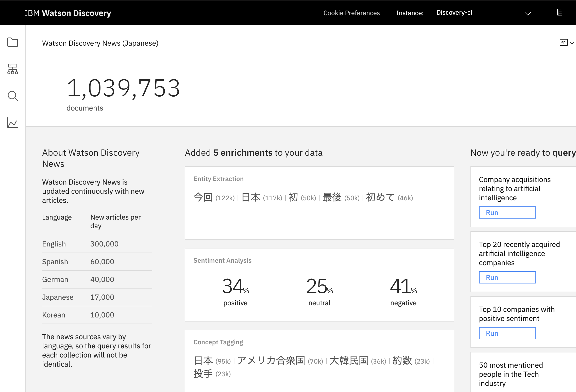Click the 初めて (46k) entity
The height and width of the screenshot is (392, 576).
pos(389,197)
